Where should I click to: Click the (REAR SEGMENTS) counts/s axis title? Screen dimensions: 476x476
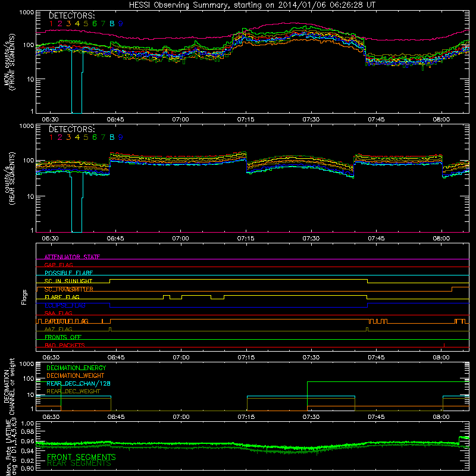pos(10,178)
